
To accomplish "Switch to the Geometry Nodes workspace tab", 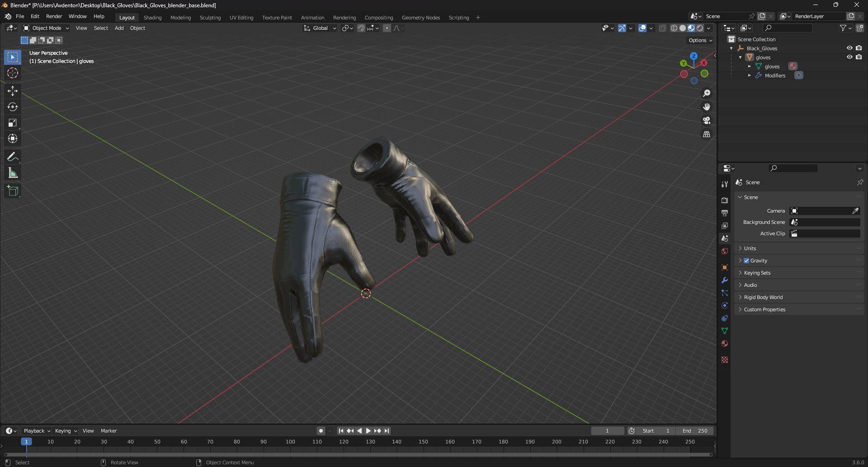I will tap(421, 18).
